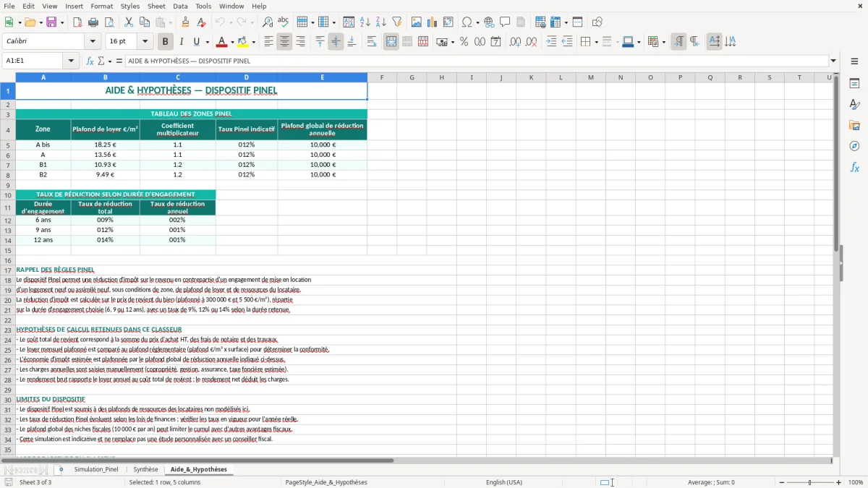Open the sidebar Gallery panel

(x=854, y=126)
